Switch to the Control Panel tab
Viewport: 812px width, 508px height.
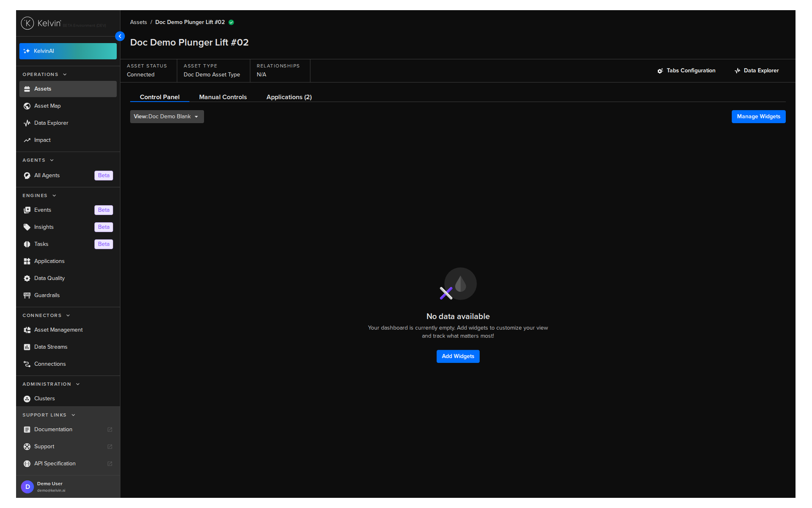(x=160, y=97)
